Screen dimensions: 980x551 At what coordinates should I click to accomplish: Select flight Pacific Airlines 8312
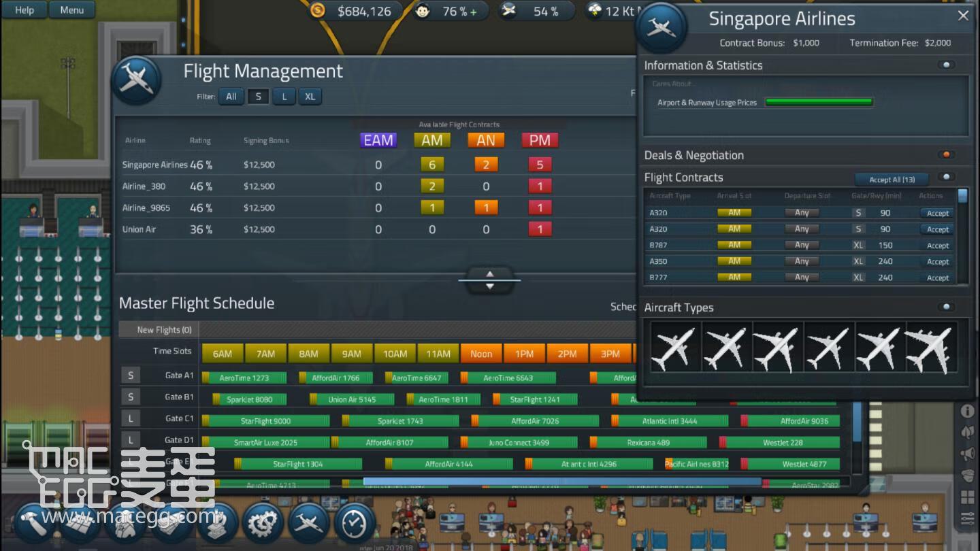pos(697,465)
